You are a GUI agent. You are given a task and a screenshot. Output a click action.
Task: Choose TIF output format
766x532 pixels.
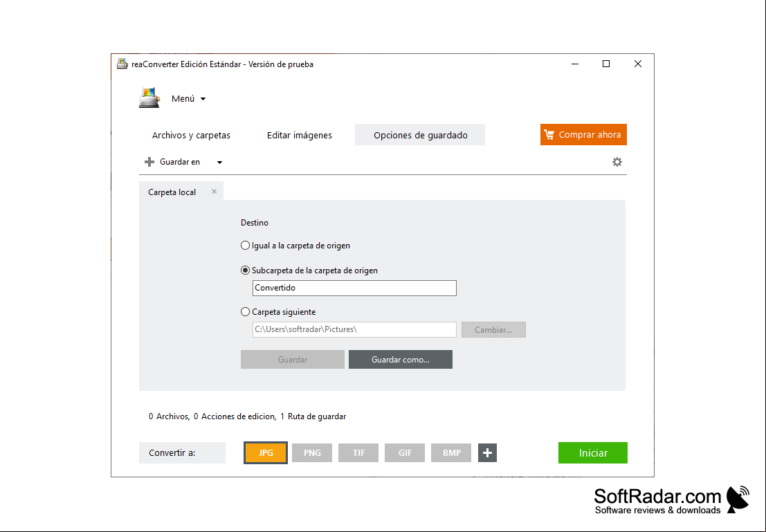click(x=358, y=453)
